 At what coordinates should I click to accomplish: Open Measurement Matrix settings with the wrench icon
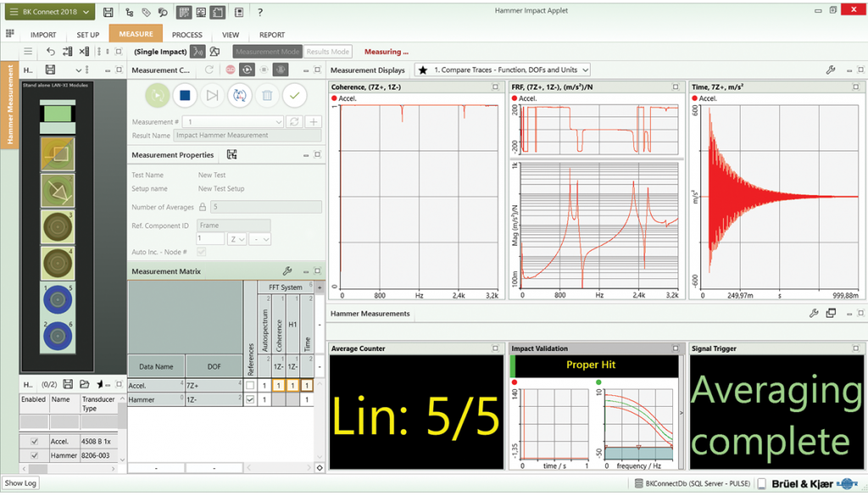tap(287, 270)
